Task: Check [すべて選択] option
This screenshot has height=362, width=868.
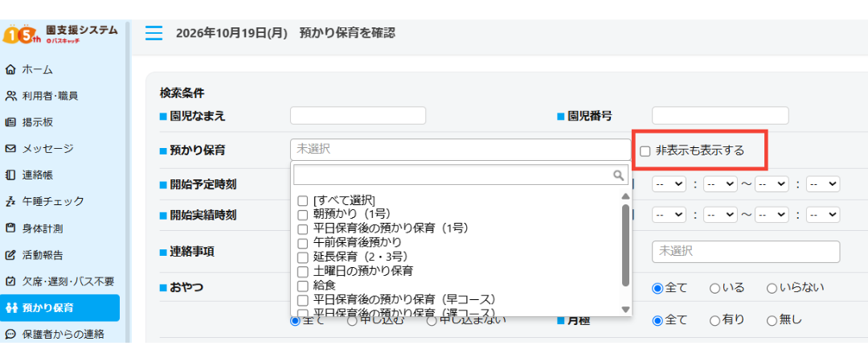Action: (x=303, y=200)
